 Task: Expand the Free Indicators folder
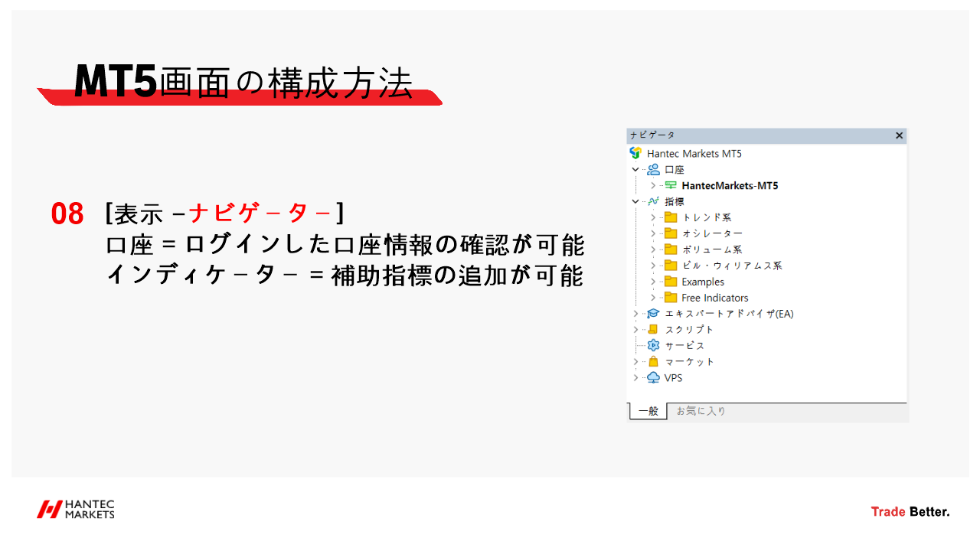(x=652, y=298)
